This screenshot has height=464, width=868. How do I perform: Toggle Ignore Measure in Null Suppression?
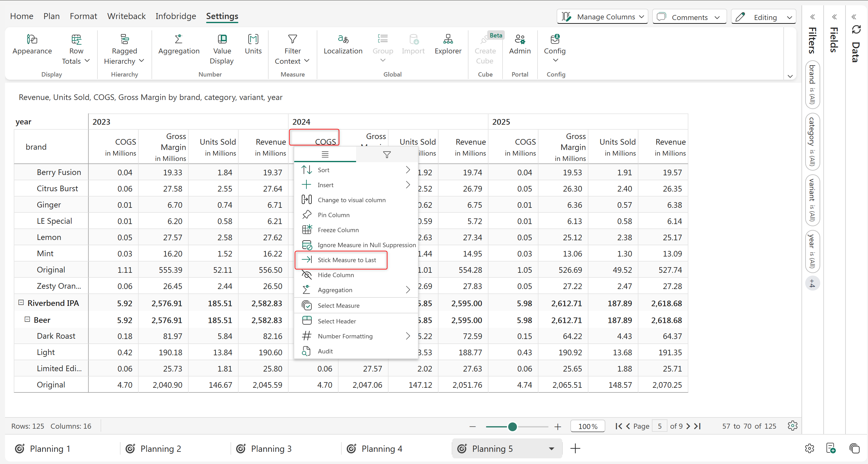coord(366,245)
